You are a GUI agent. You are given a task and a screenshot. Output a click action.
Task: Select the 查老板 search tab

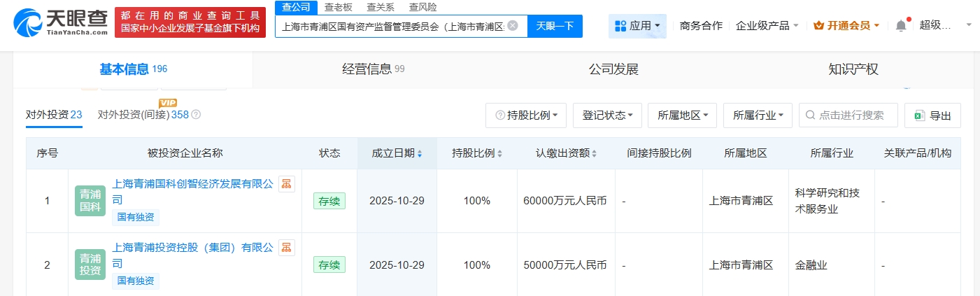(339, 7)
